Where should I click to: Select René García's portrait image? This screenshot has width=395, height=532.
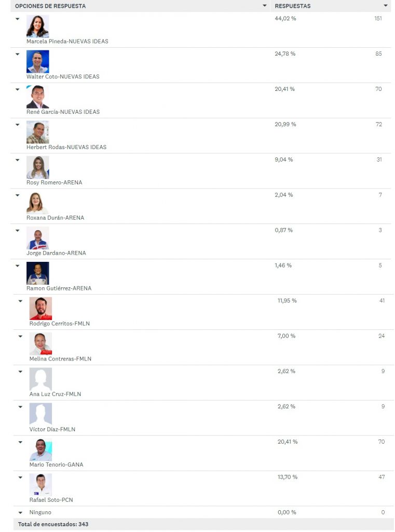tap(38, 97)
